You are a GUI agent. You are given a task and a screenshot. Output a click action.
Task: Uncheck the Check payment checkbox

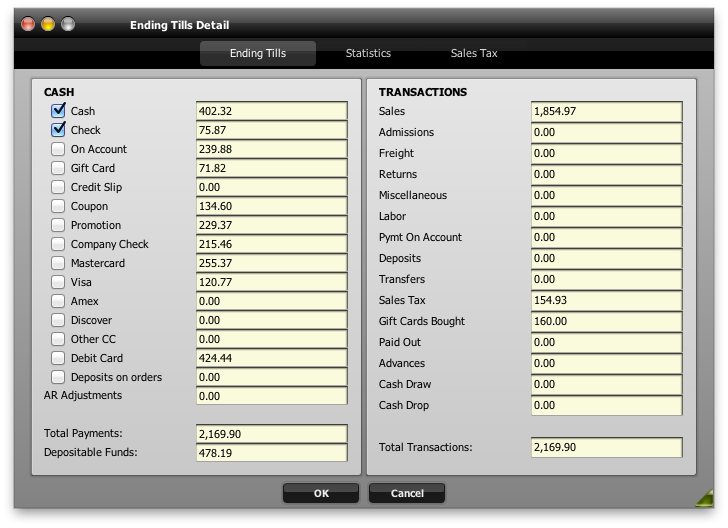(58, 130)
